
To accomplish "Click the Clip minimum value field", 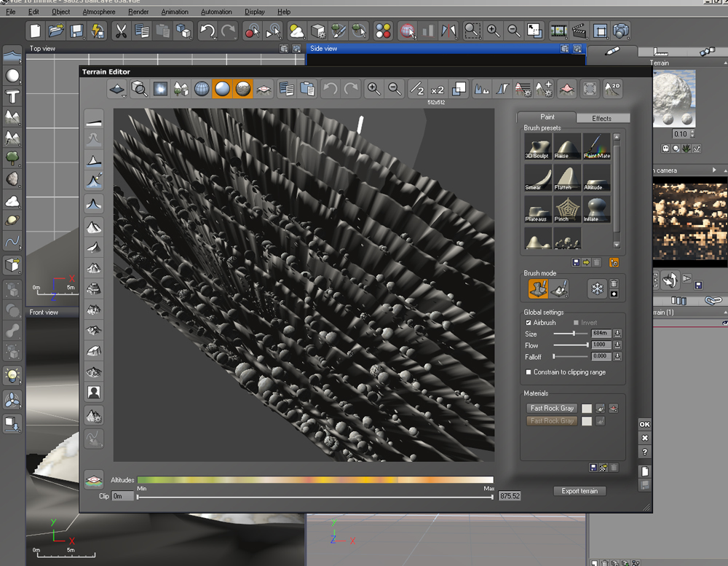I will (123, 496).
